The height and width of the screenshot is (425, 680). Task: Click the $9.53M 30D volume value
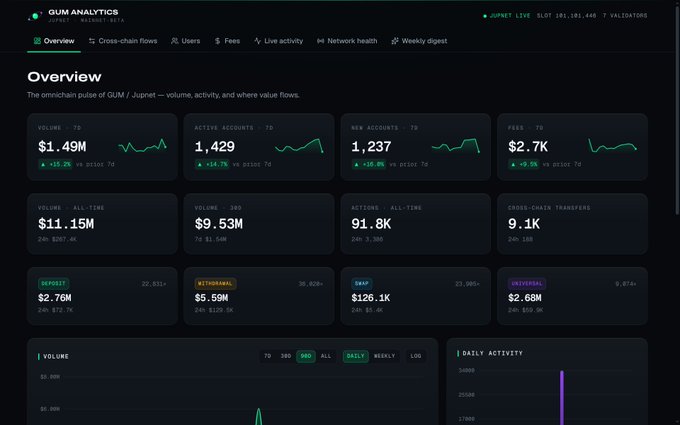(x=219, y=224)
